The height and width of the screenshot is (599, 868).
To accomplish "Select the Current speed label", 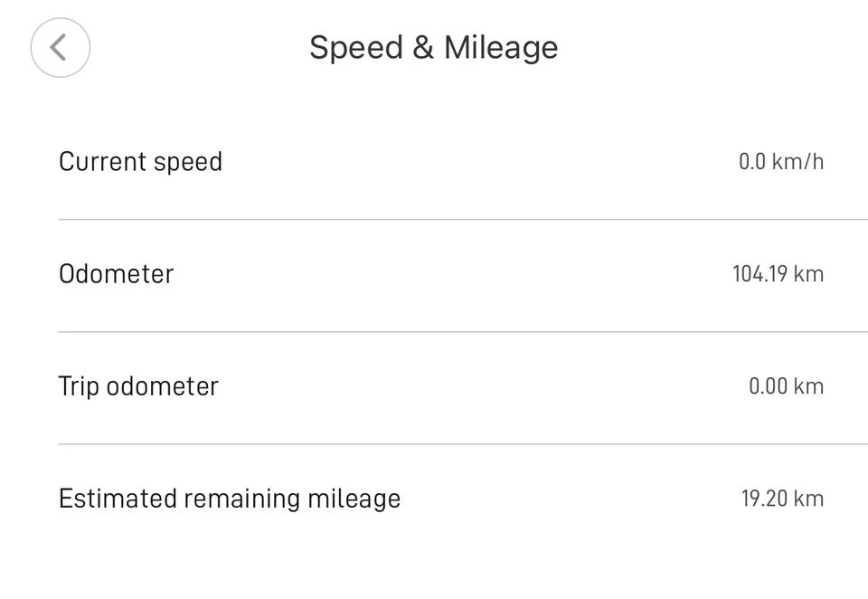I will [140, 162].
